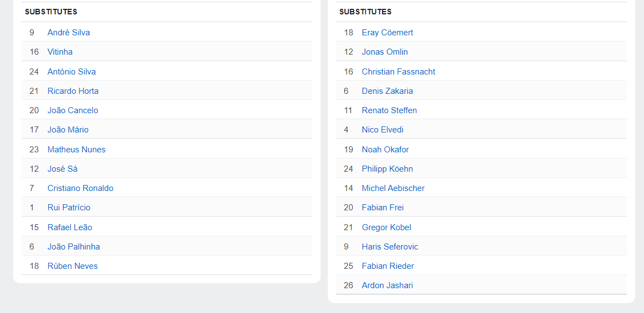Open Nico Elvedi's profile link
This screenshot has height=313, width=644.
(x=383, y=130)
